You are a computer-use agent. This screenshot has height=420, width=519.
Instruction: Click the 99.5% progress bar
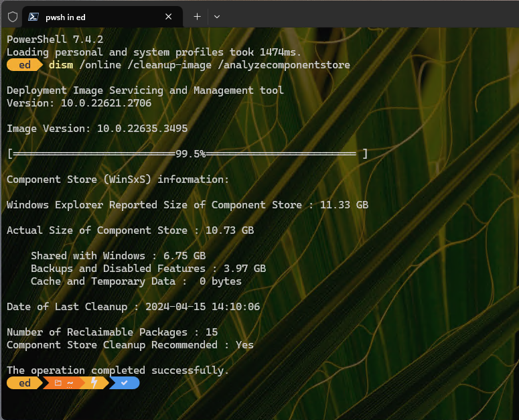187,154
